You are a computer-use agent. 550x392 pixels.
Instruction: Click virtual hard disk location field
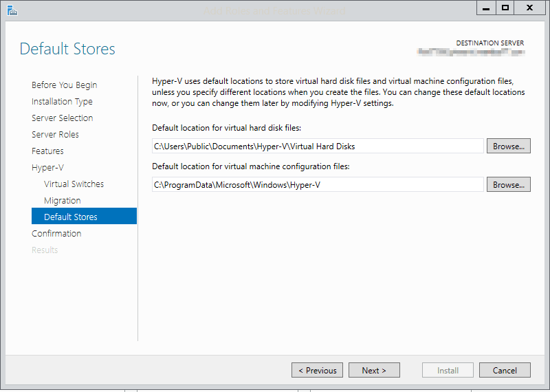318,146
